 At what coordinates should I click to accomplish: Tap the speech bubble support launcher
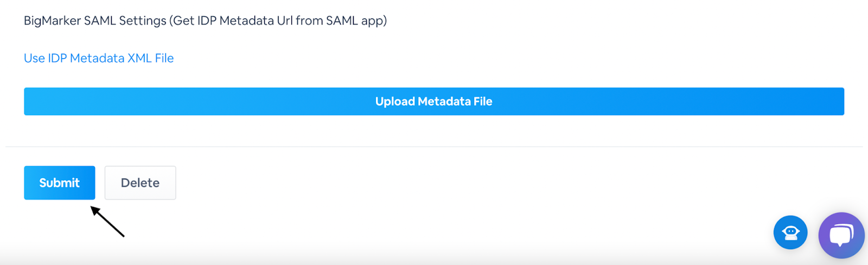841,235
